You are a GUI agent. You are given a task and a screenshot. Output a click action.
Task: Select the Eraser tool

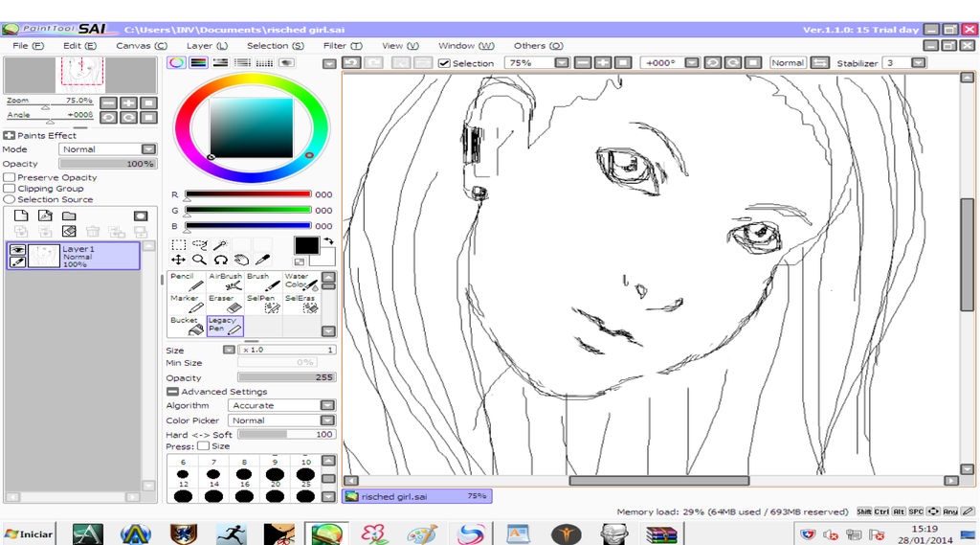[225, 304]
